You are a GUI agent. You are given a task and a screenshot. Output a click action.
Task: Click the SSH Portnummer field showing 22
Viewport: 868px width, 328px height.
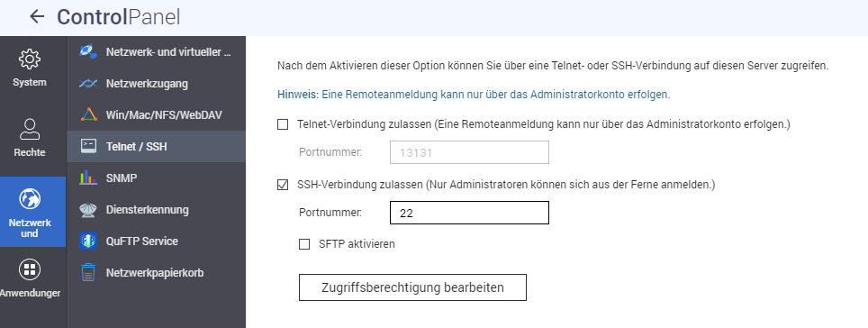click(x=469, y=213)
